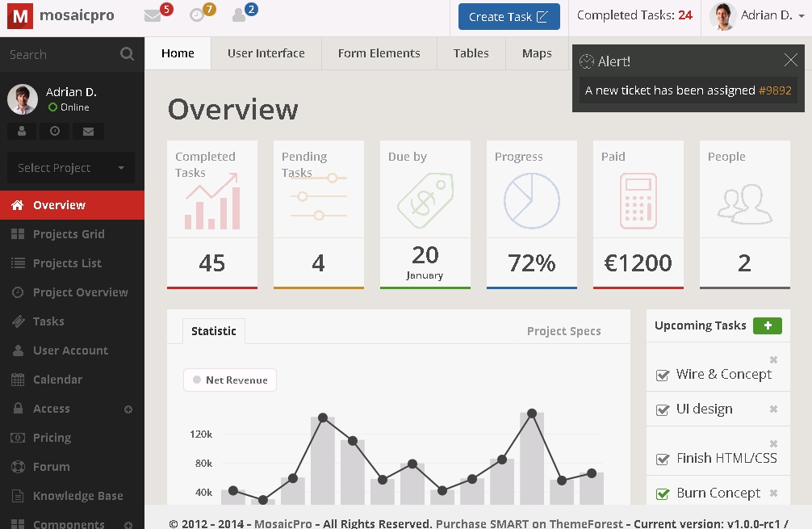Toggle the Finish HTML/CSS checkbox

pos(663,459)
